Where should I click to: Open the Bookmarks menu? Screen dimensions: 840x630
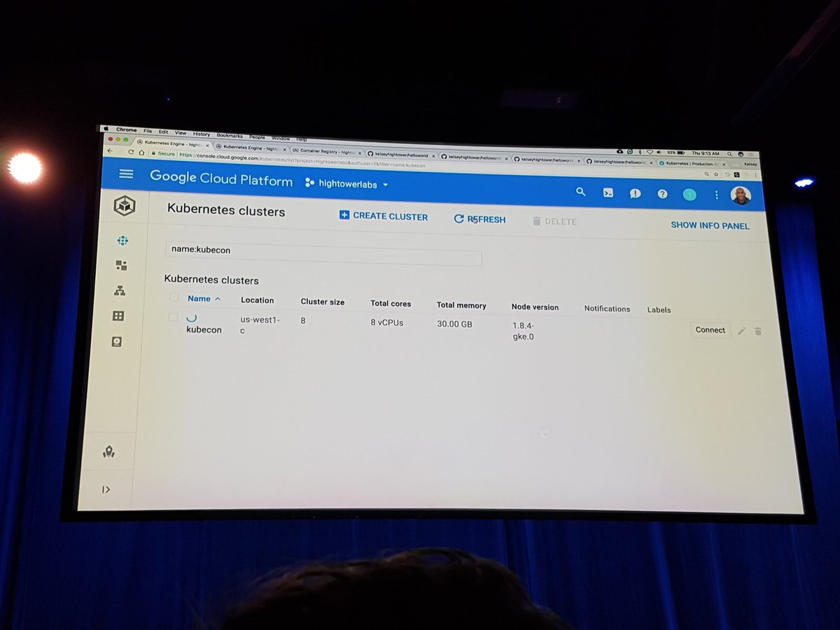point(230,135)
